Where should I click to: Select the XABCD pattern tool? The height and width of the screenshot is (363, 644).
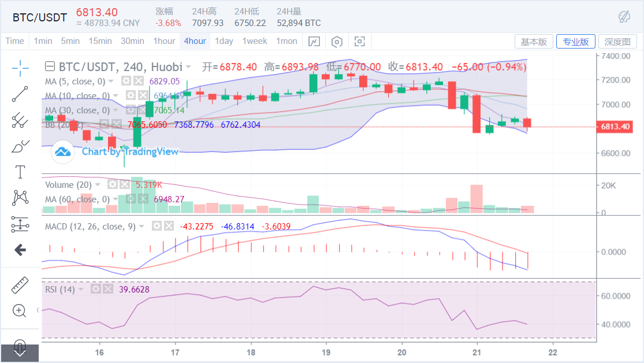(x=20, y=197)
